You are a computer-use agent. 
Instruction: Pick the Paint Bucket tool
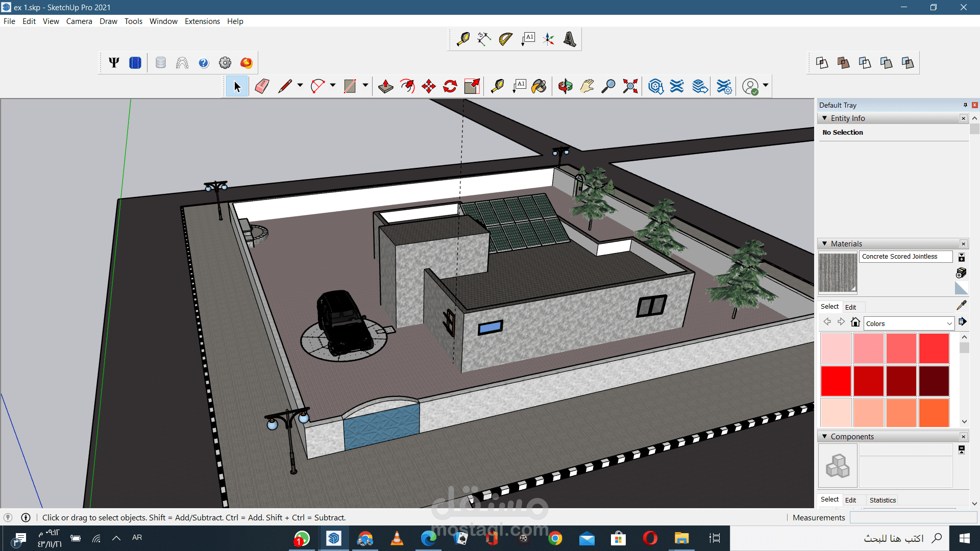click(x=539, y=86)
